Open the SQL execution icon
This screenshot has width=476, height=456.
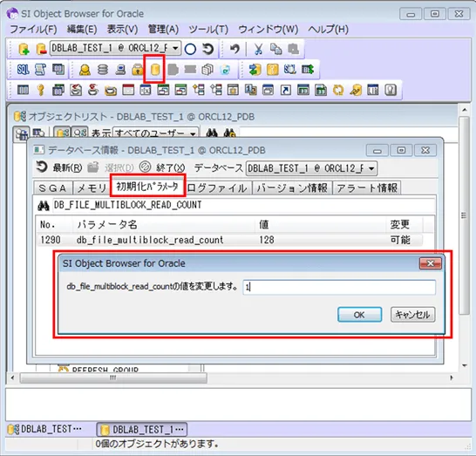pyautogui.click(x=23, y=70)
